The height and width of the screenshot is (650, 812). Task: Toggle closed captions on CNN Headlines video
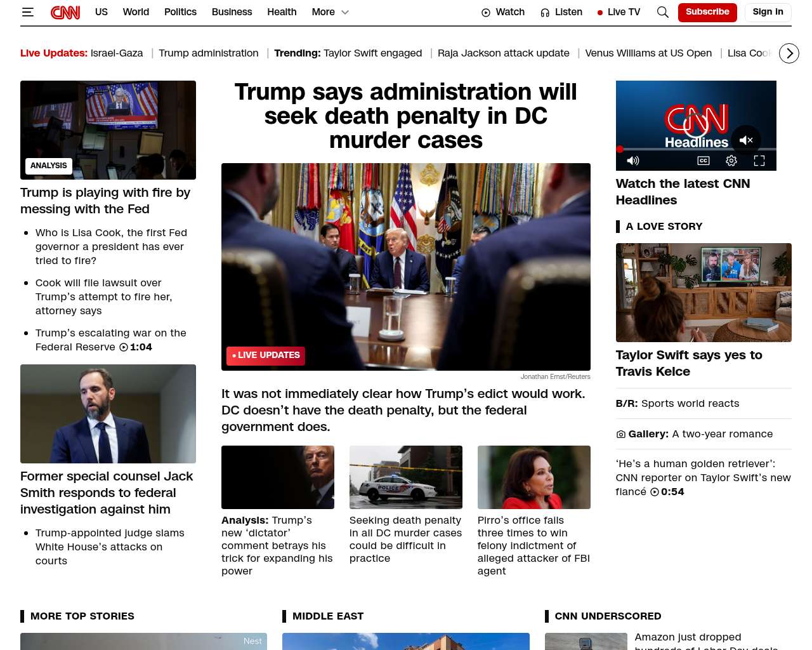point(704,161)
